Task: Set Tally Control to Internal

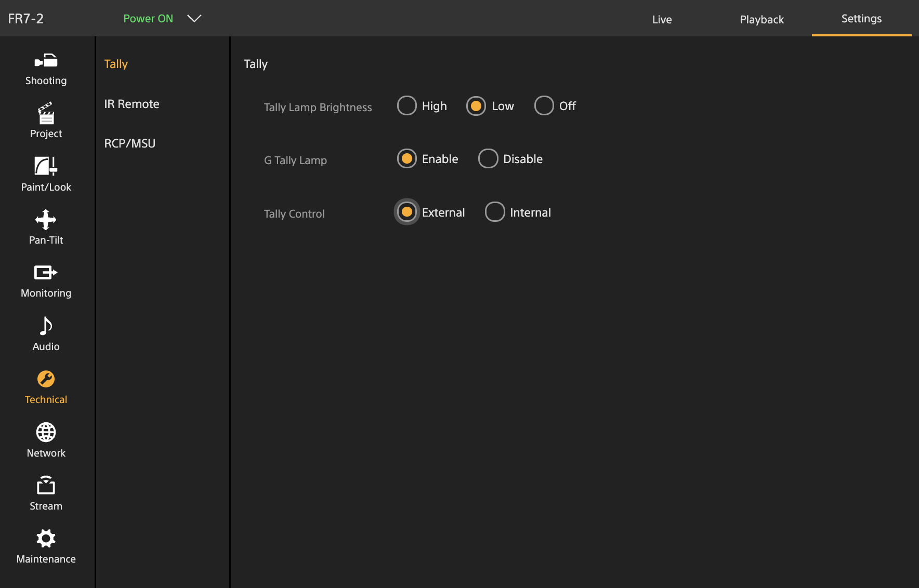Action: pos(495,212)
